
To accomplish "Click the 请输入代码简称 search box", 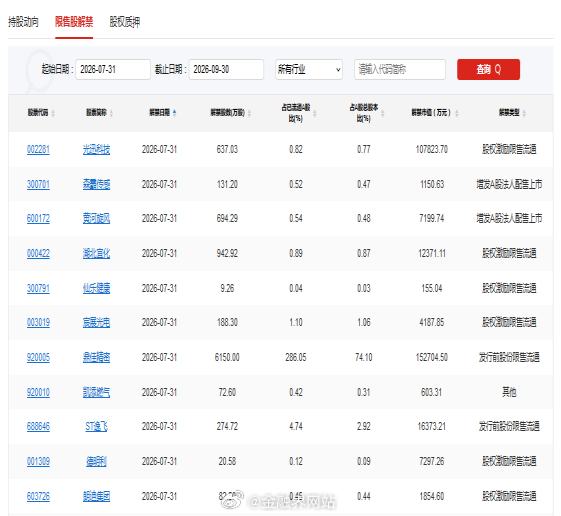I will [x=400, y=69].
